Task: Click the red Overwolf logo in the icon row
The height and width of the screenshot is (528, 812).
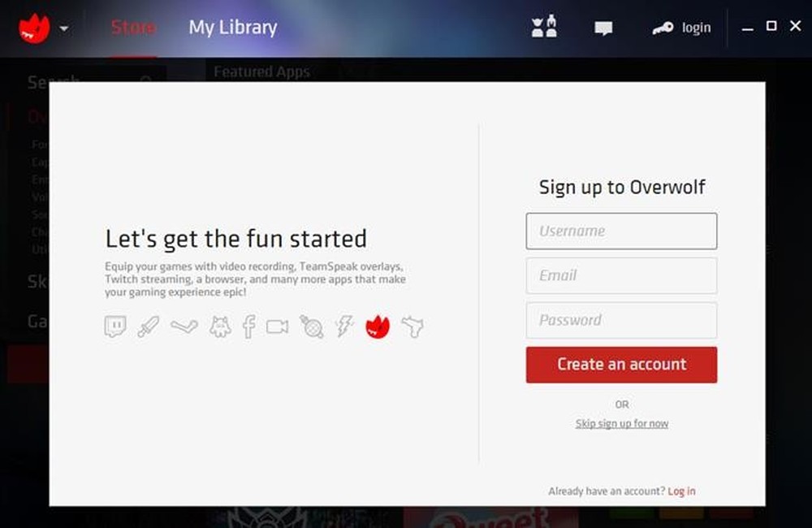Action: pos(377,325)
